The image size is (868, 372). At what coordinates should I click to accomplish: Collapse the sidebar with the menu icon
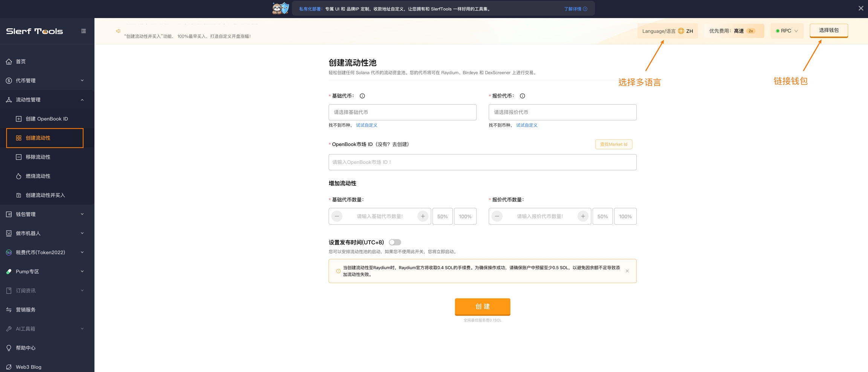[83, 31]
